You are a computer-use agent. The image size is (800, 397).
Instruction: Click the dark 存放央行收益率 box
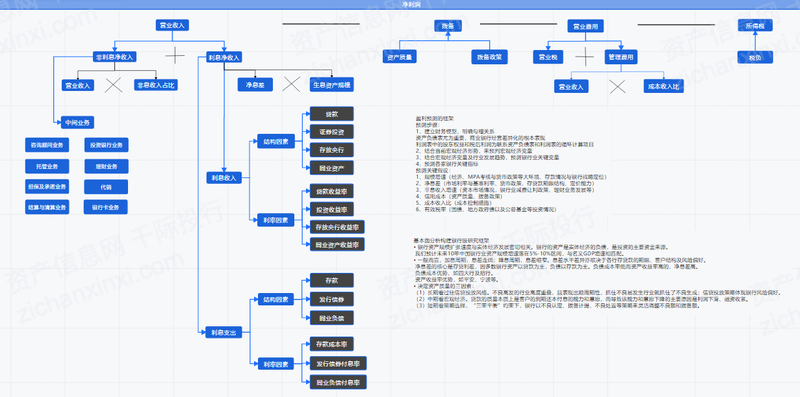(337, 227)
